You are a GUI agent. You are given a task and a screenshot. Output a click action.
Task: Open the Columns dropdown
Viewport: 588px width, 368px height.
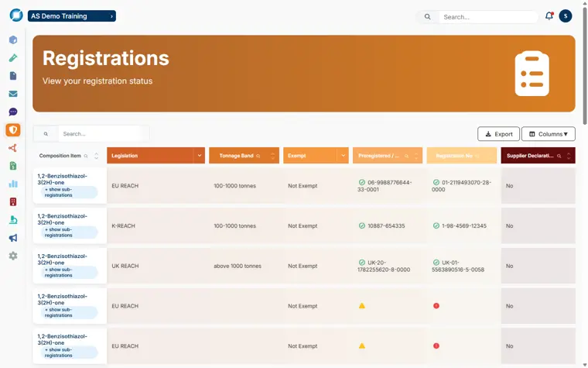coord(549,134)
